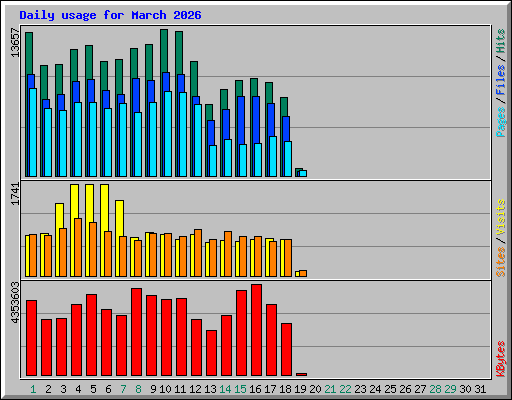
Task: Select day 25 on the x-axis
Action: click(390, 389)
